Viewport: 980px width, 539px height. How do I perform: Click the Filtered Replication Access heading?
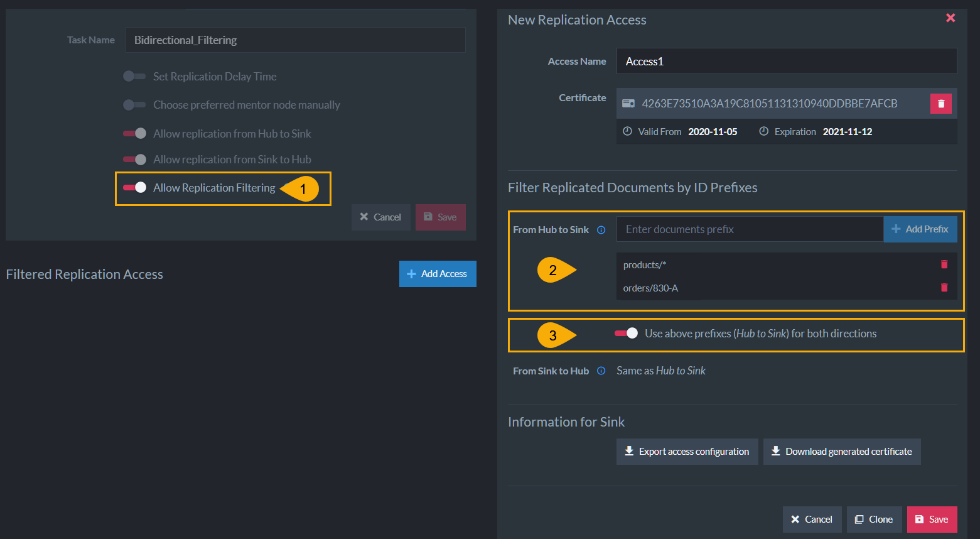click(85, 275)
